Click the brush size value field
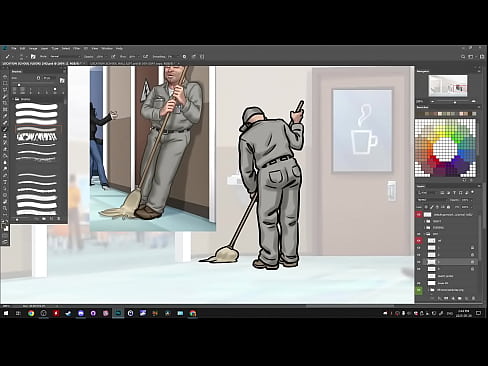 [48, 78]
